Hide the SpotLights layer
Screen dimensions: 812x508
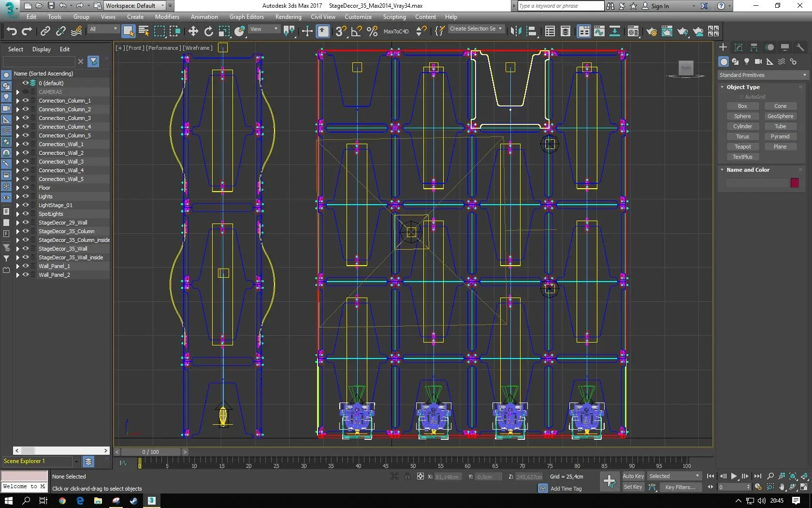point(26,214)
